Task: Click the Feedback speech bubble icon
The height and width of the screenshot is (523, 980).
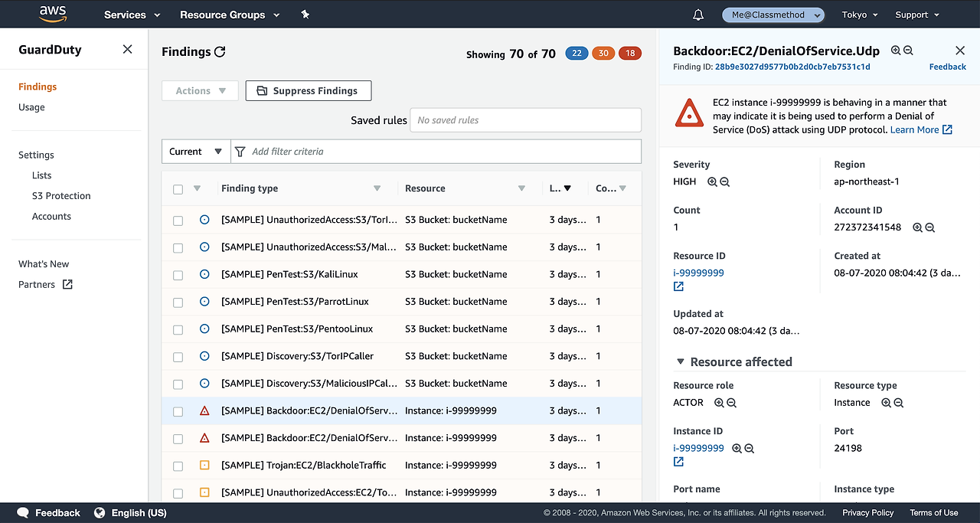Action: 23,512
